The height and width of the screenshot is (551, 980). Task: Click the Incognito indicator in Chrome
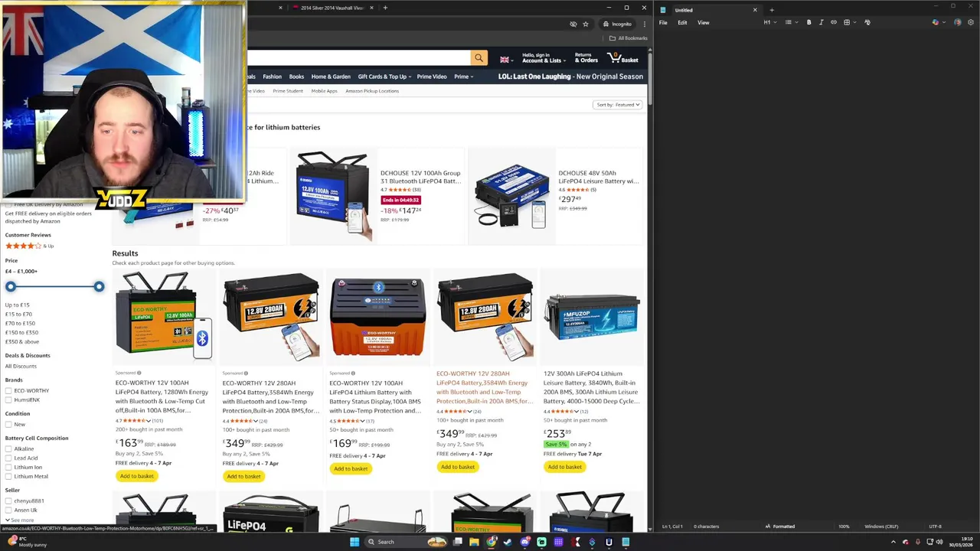pos(617,24)
